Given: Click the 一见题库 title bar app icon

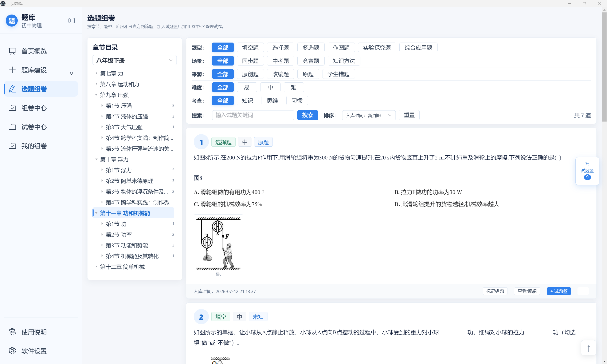Looking at the screenshot, I should (x=3, y=3).
